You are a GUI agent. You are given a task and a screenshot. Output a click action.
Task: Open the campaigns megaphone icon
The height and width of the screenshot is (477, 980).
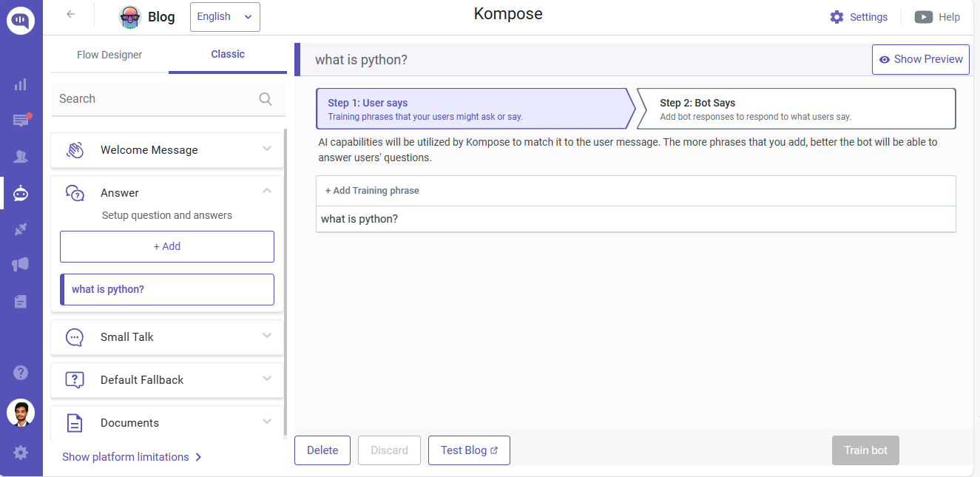[x=21, y=265]
